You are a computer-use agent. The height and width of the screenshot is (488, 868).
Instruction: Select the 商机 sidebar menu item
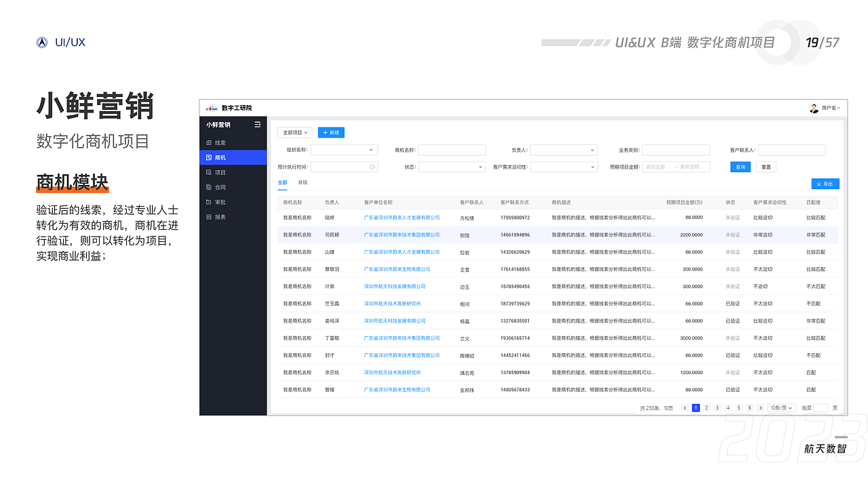[233, 157]
